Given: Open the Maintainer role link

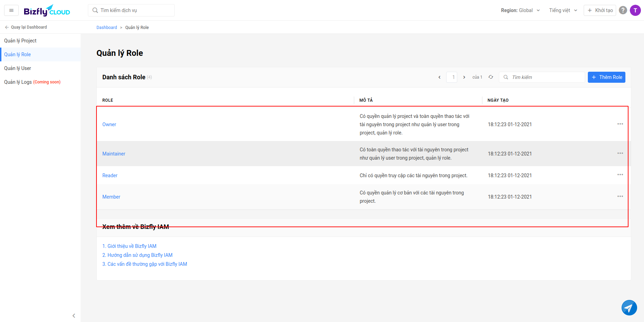Looking at the screenshot, I should [114, 154].
